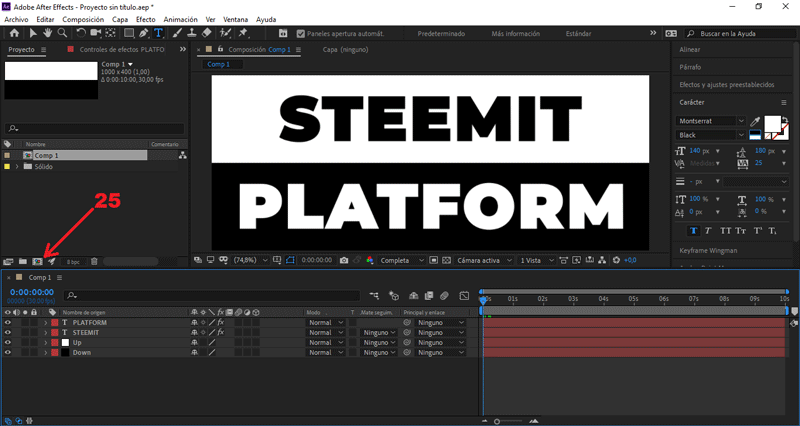Switch to the Controles de efectos tab
The image size is (800, 426).
coord(122,49)
